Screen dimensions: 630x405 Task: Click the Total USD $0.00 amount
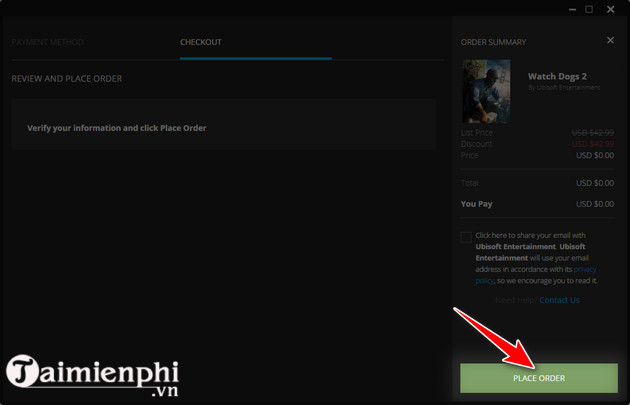[x=593, y=183]
